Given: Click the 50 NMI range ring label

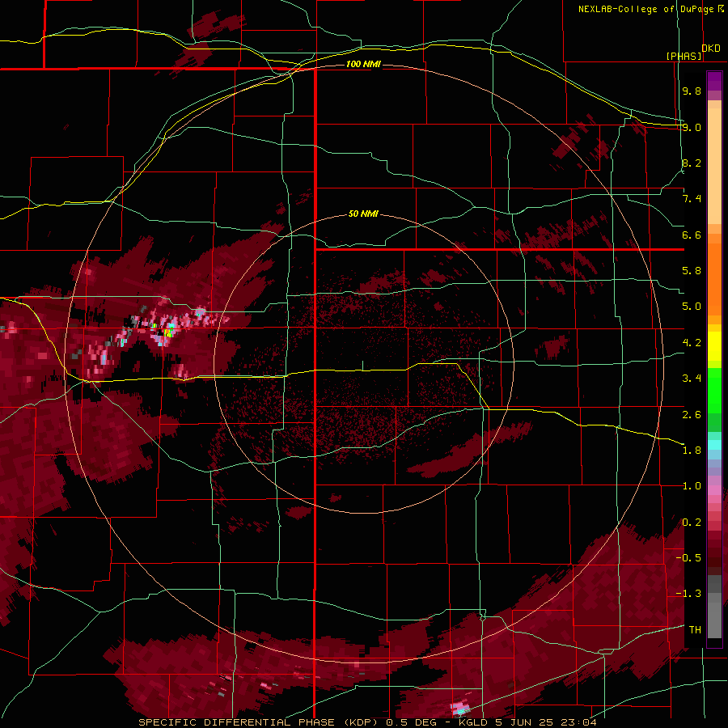Looking at the screenshot, I should (363, 214).
